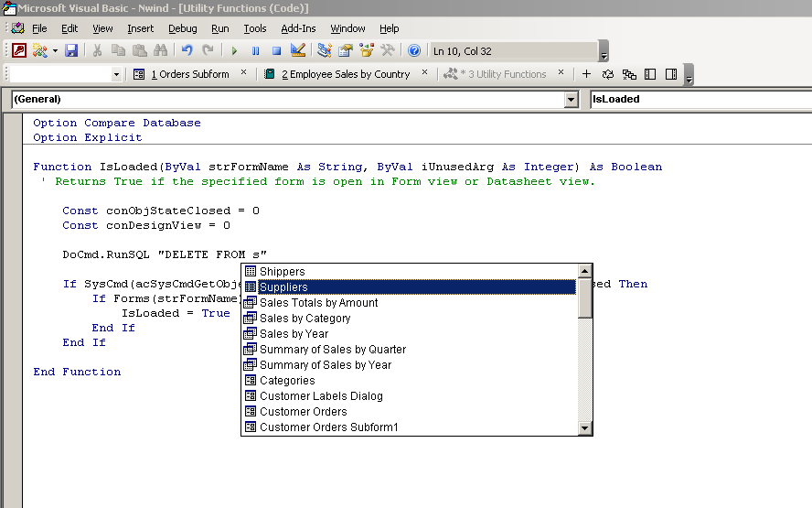This screenshot has height=508, width=812.
Task: Open the standard toolbar options arrow
Action: click(604, 51)
